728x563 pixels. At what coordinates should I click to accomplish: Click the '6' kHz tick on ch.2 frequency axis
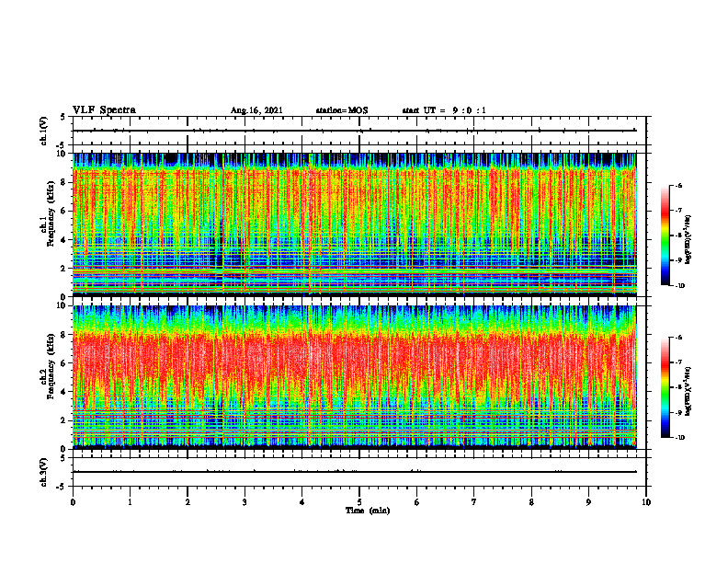point(64,363)
